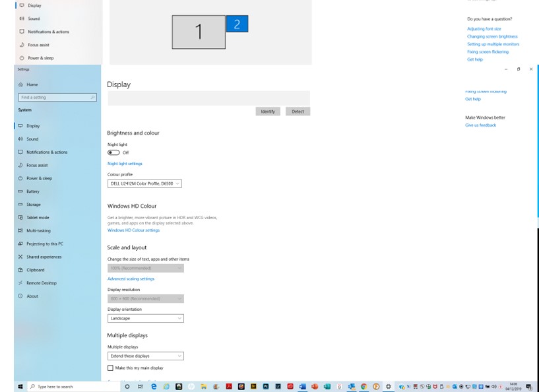Launch Chrome from the taskbar
The height and width of the screenshot is (392, 539).
coord(364,387)
